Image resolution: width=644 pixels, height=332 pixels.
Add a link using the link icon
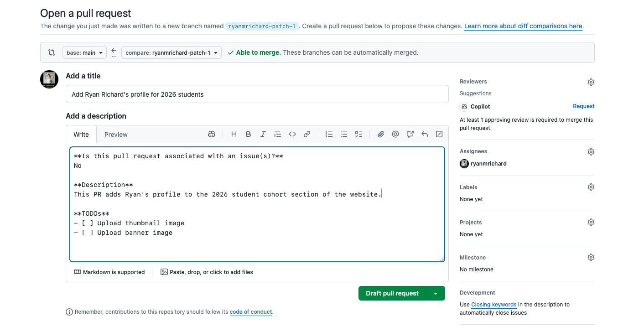(307, 134)
